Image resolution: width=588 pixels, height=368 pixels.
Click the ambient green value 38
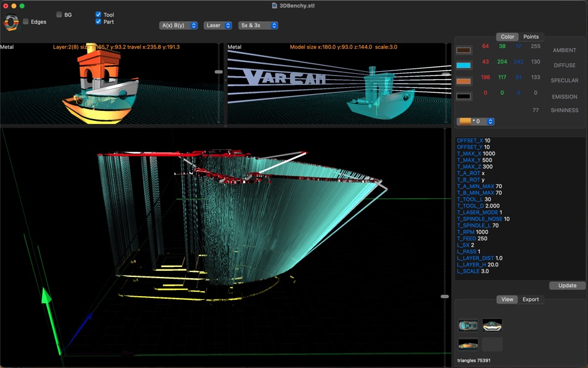pos(502,46)
